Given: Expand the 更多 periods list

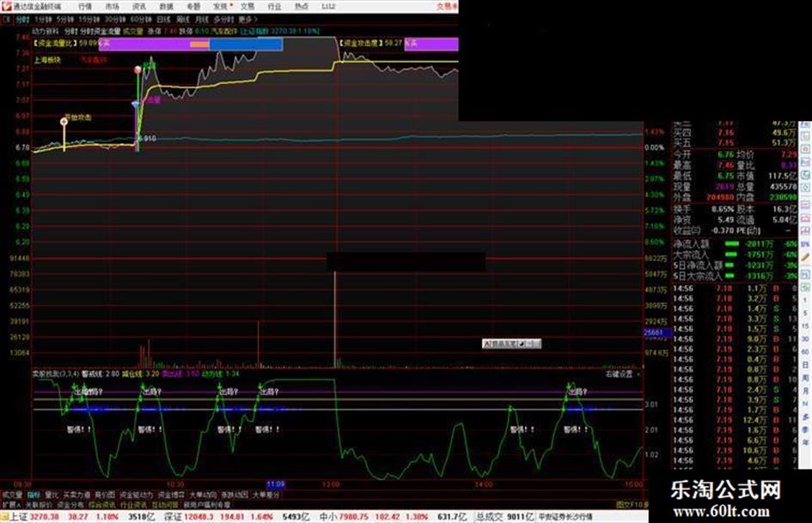Looking at the screenshot, I should [x=248, y=20].
